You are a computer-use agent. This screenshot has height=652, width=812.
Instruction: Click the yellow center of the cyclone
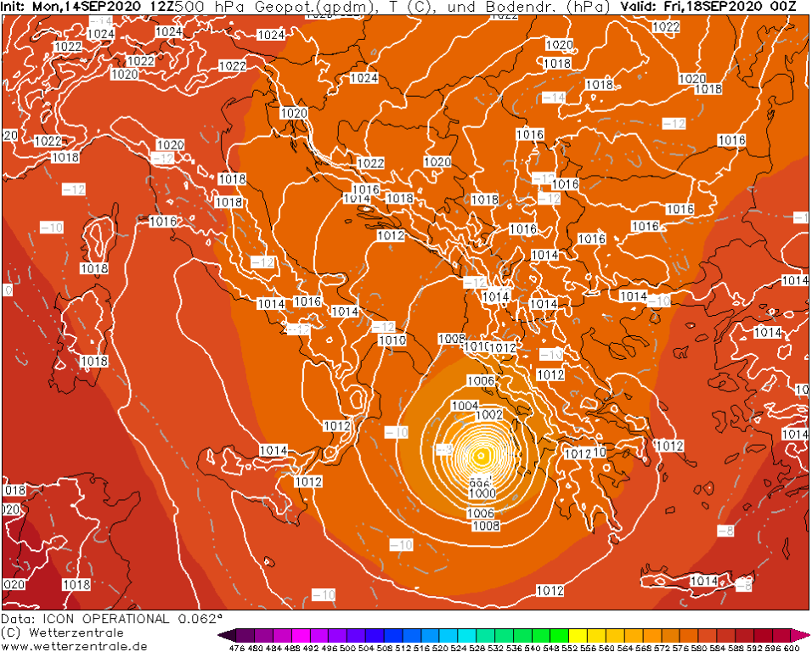(x=481, y=456)
